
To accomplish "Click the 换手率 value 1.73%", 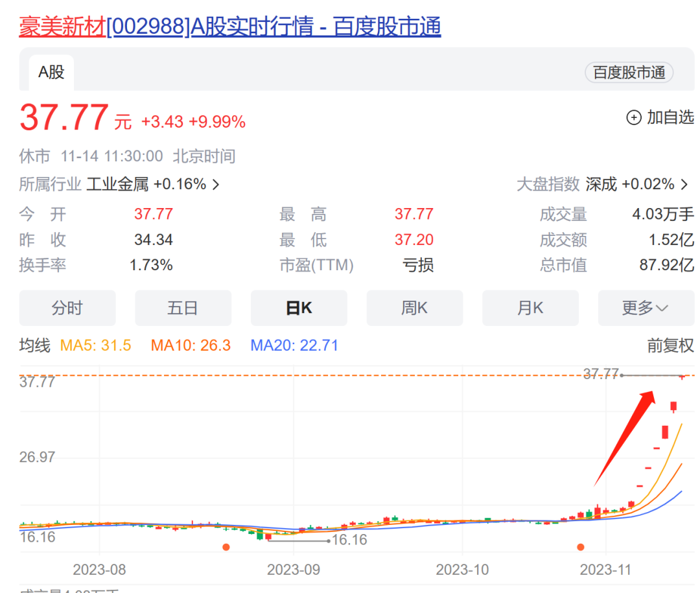I will pos(151,265).
